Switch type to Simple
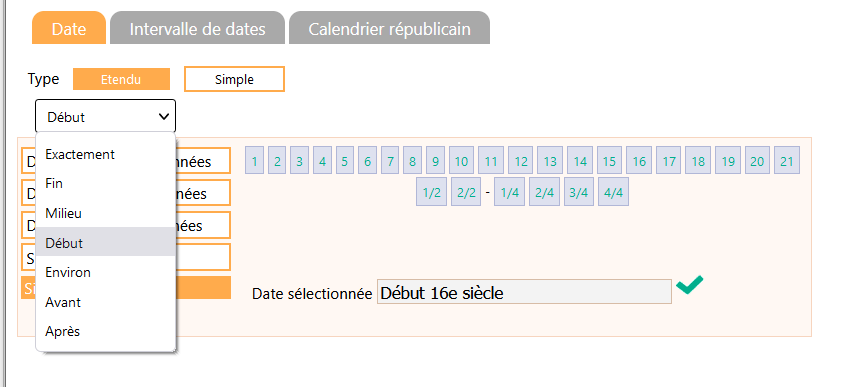846x387 pixels. tap(234, 79)
